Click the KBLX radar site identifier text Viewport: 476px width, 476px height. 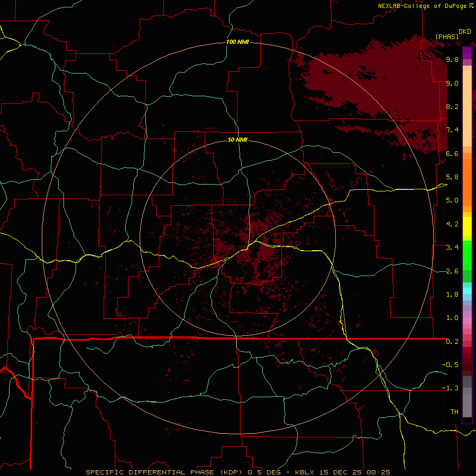pyautogui.click(x=305, y=472)
